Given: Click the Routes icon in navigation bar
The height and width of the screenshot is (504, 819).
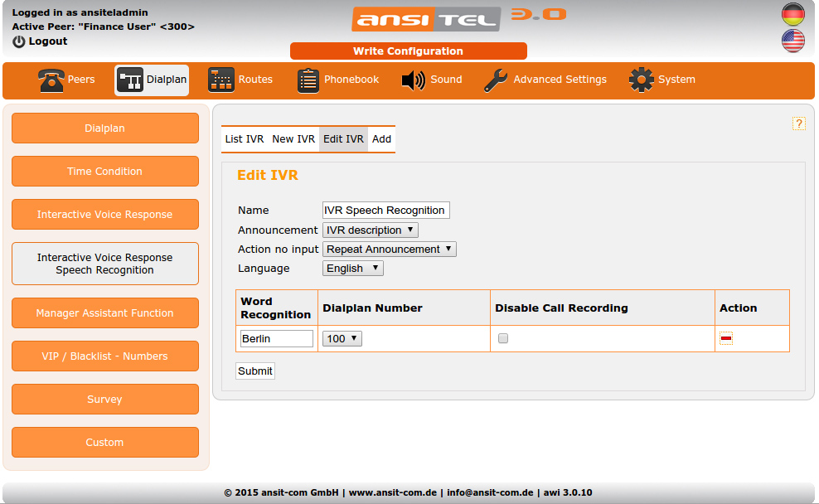Looking at the screenshot, I should (x=220, y=80).
